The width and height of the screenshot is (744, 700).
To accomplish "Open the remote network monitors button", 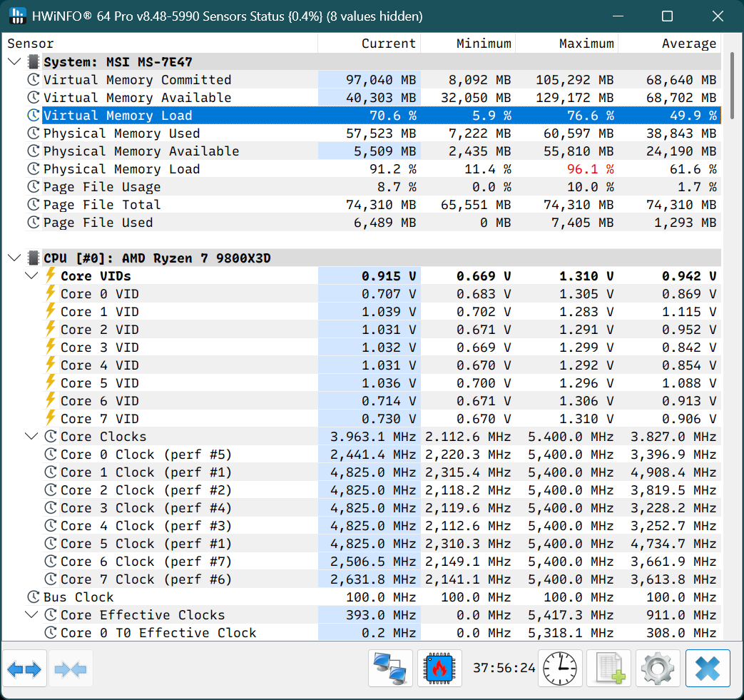I will coord(390,669).
